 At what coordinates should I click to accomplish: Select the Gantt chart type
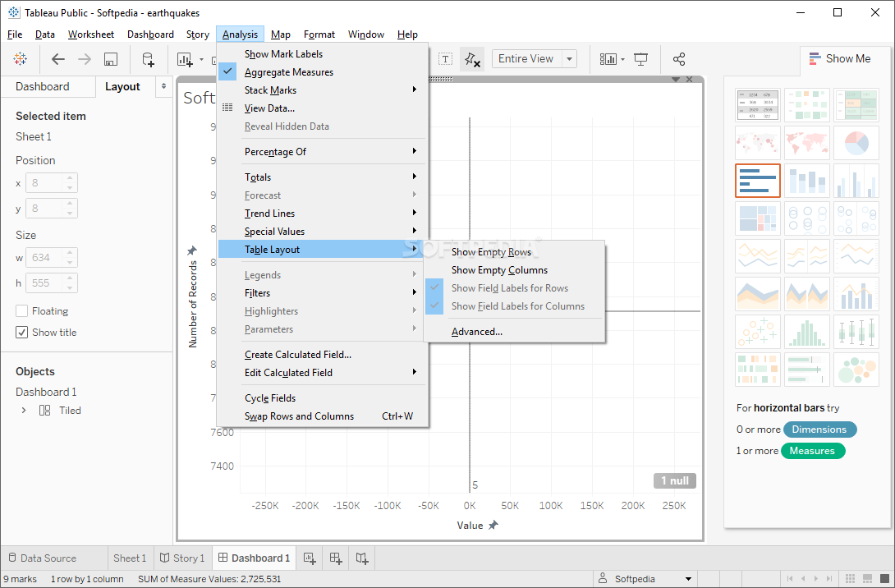point(757,370)
